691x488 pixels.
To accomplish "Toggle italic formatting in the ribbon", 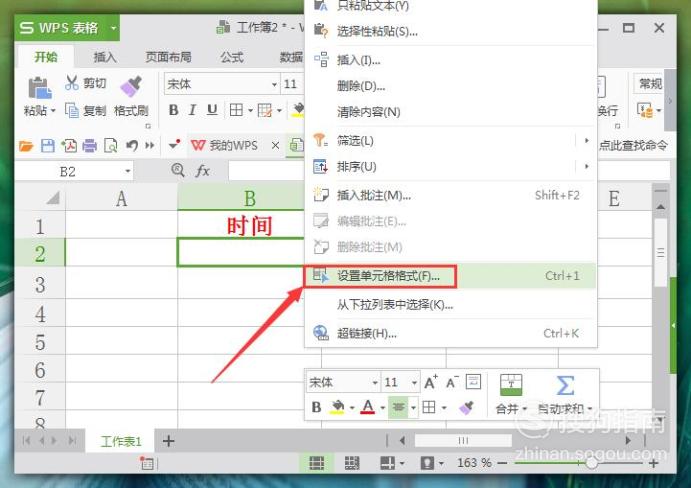I will (x=192, y=110).
